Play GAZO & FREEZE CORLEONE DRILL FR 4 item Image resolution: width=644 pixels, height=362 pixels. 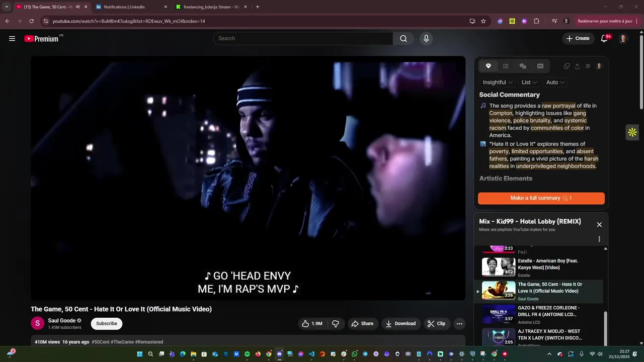[540, 315]
